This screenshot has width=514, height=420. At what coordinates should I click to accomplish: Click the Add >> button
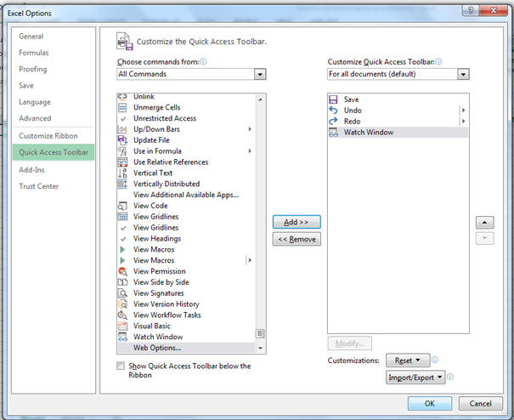297,222
